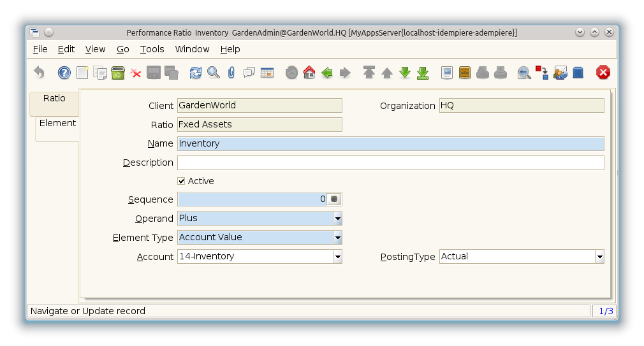Click the red X Delete record icon
The height and width of the screenshot is (346, 644).
136,73
